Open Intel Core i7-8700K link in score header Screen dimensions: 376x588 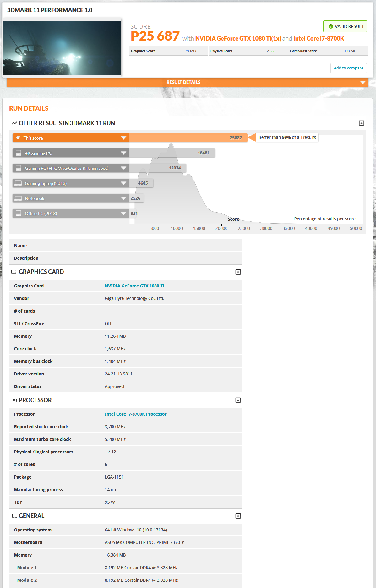click(x=319, y=38)
